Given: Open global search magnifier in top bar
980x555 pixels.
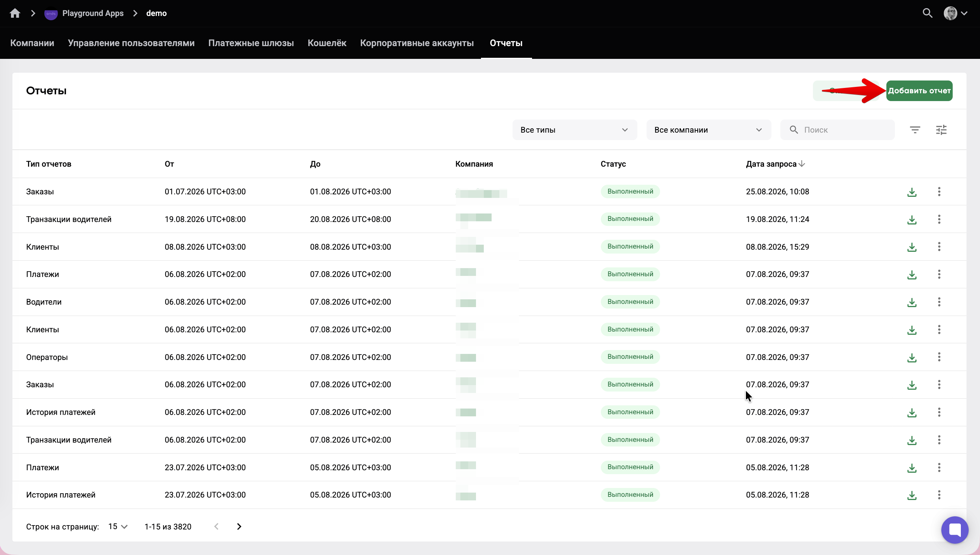Looking at the screenshot, I should coord(928,13).
